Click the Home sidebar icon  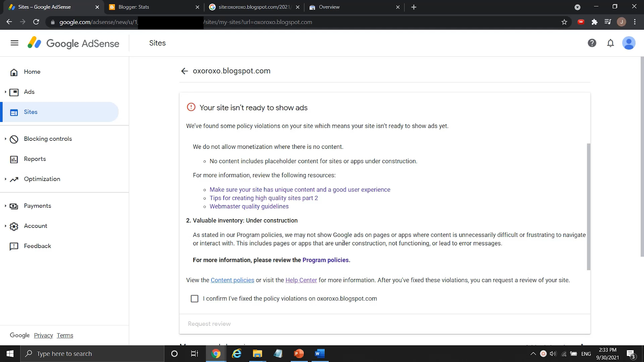coord(14,72)
